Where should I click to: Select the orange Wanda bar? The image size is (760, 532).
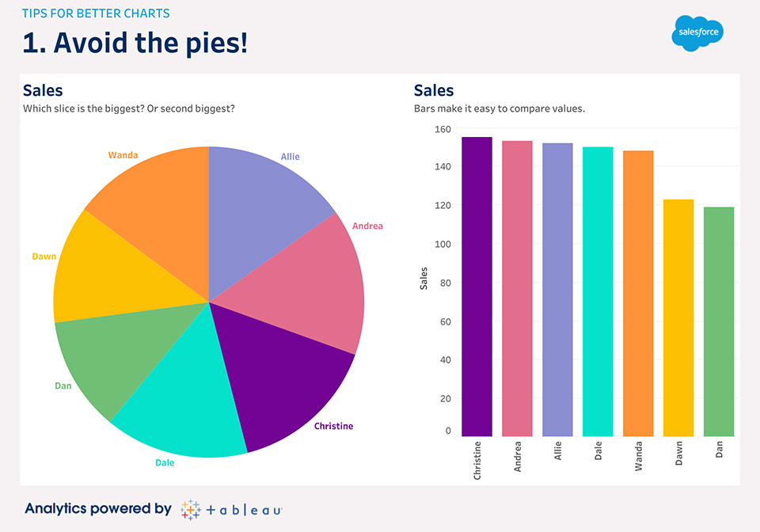638,293
